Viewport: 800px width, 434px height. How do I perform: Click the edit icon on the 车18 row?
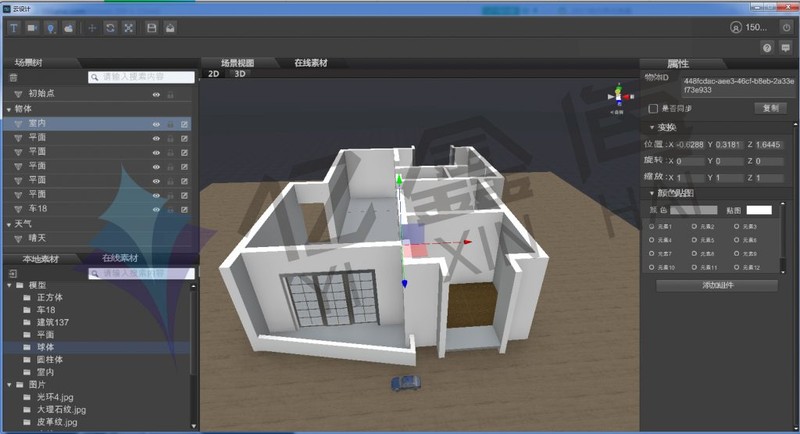[x=184, y=210]
